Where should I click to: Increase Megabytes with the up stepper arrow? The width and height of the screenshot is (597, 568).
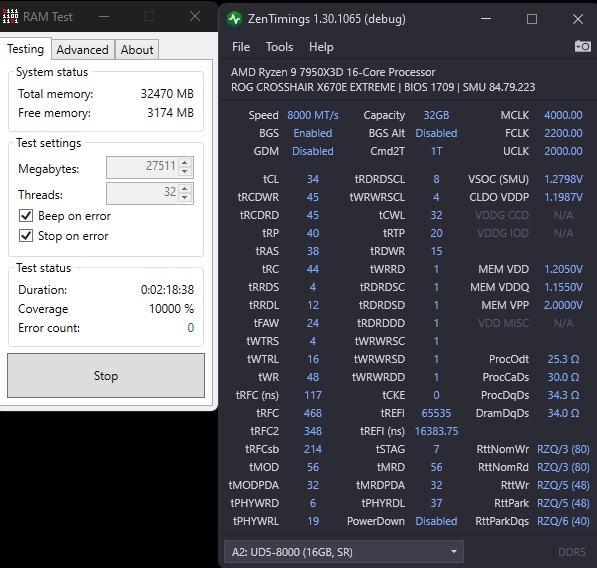point(185,163)
